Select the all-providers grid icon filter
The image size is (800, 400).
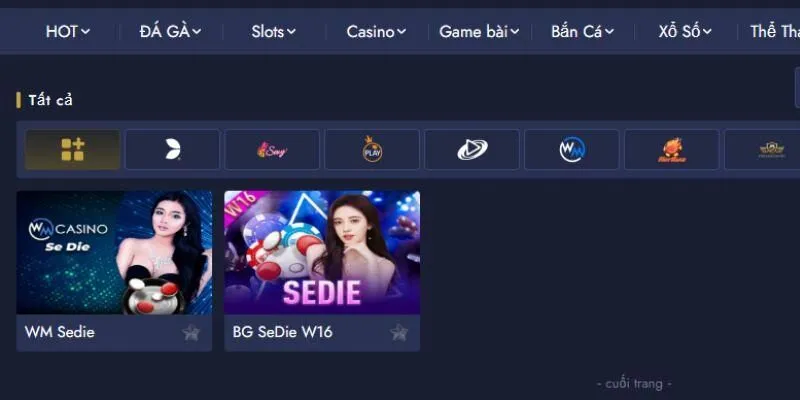(x=72, y=149)
